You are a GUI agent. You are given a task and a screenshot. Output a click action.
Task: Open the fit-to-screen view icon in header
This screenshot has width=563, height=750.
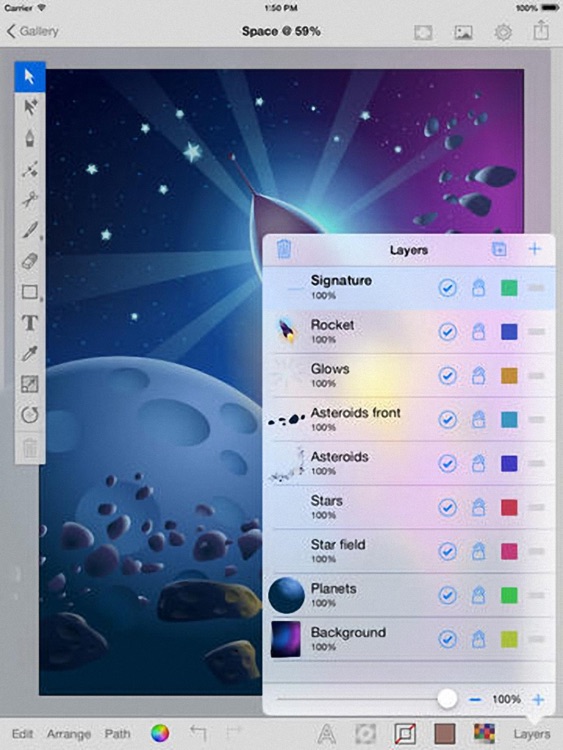(423, 32)
